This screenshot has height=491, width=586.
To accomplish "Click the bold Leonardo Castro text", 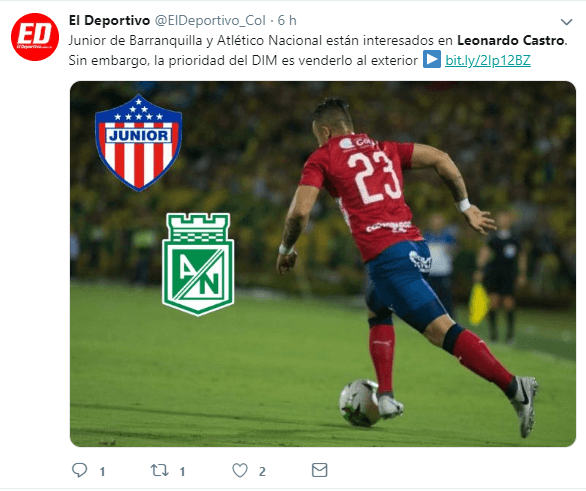I will [x=511, y=40].
